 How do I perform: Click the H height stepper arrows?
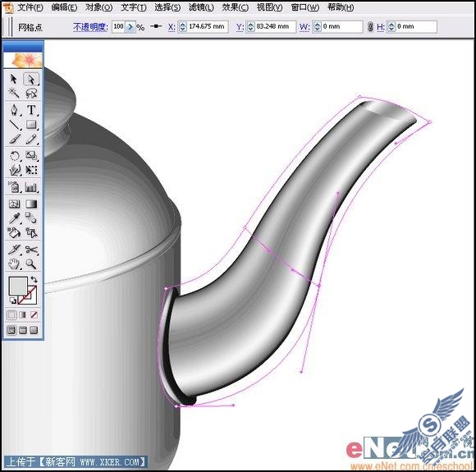[x=391, y=27]
